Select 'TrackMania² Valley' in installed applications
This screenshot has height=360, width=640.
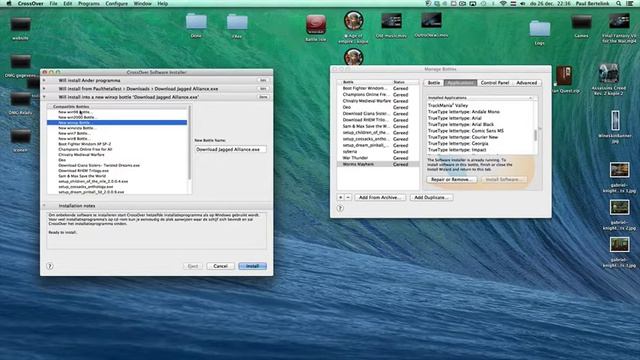[x=480, y=105]
